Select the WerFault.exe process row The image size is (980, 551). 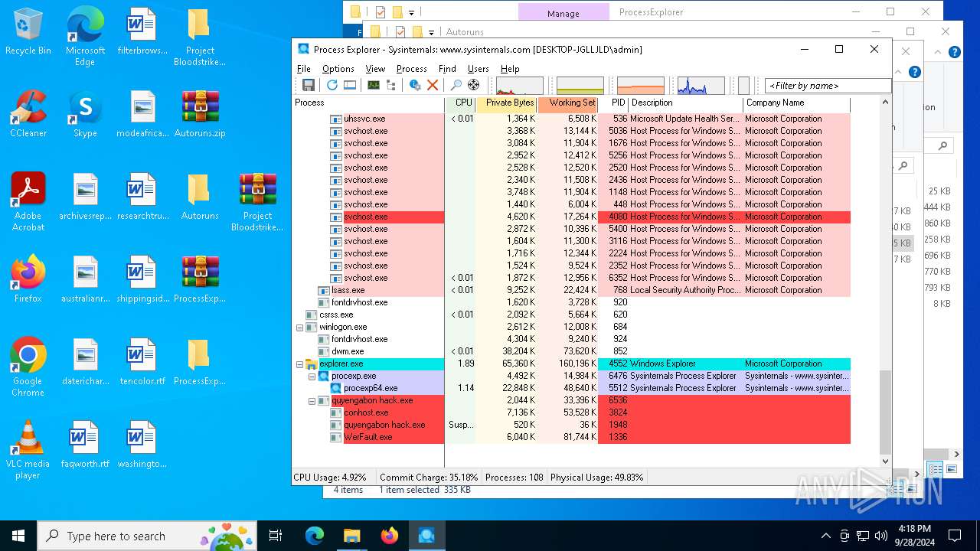pyautogui.click(x=572, y=437)
